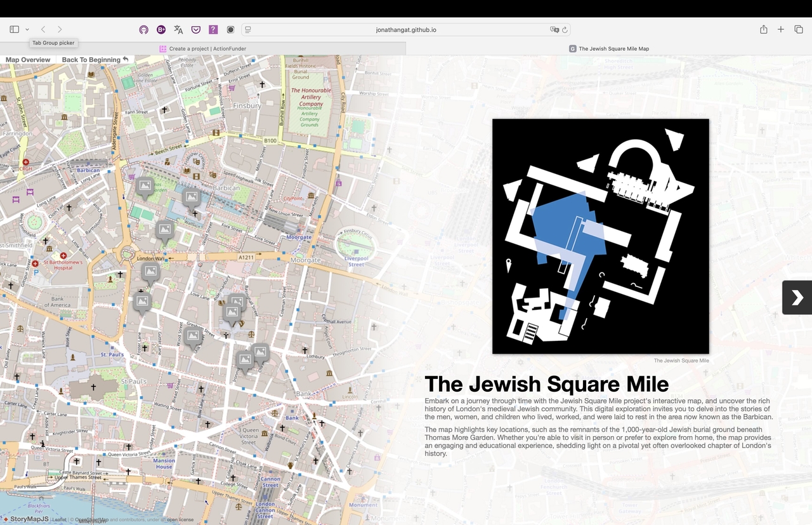Open the translate extension in the toolbar

(178, 29)
